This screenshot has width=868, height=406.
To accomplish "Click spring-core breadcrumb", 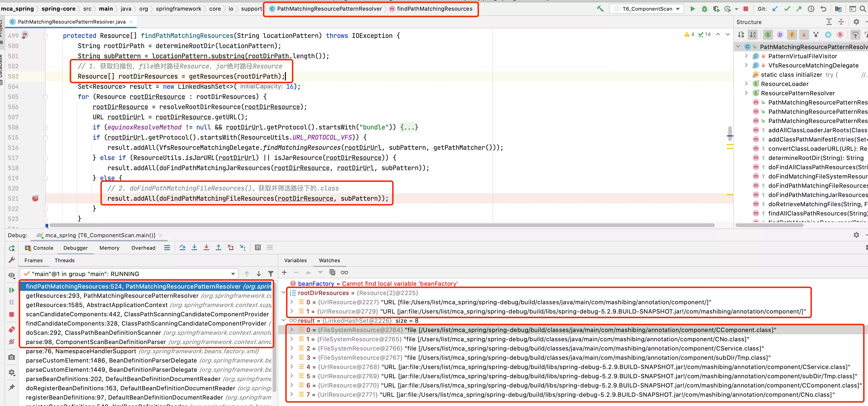I will click(58, 9).
